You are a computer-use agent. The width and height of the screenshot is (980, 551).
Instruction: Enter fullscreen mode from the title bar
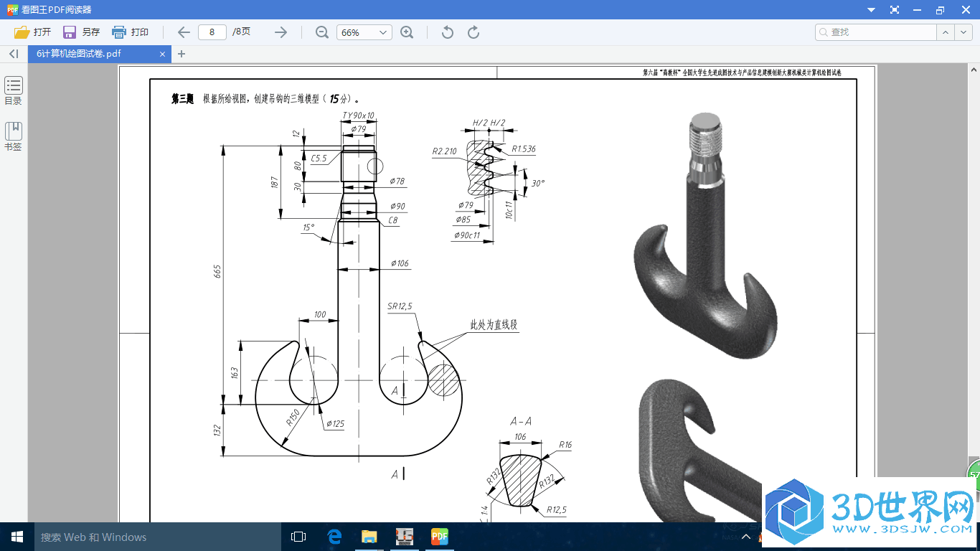pos(895,10)
